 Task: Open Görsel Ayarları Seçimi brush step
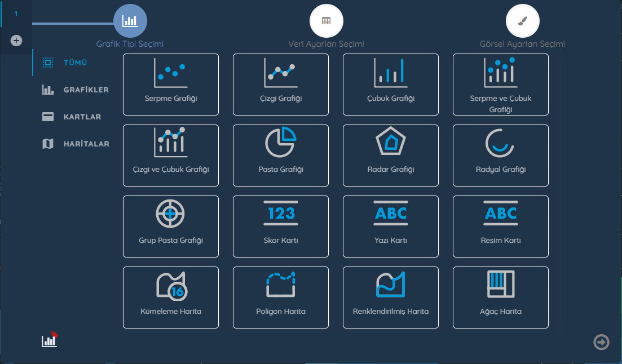(x=522, y=21)
